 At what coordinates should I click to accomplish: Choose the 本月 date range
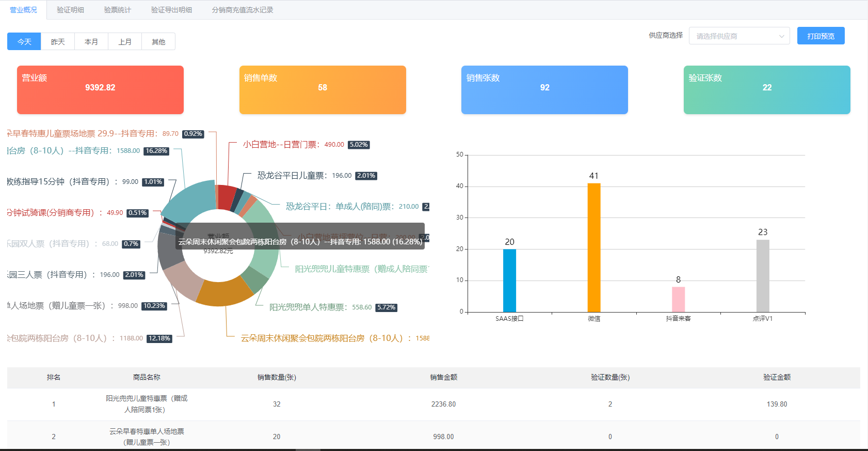click(x=91, y=42)
